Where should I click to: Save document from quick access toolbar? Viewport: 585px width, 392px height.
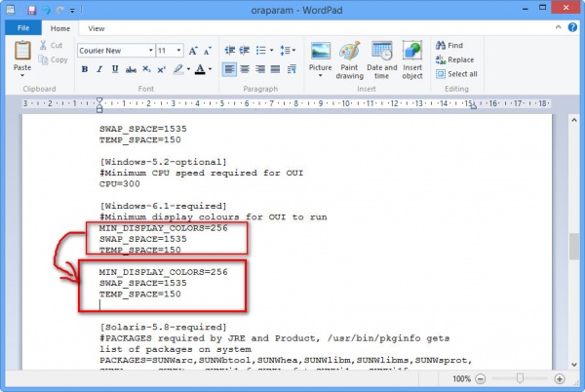(32, 10)
